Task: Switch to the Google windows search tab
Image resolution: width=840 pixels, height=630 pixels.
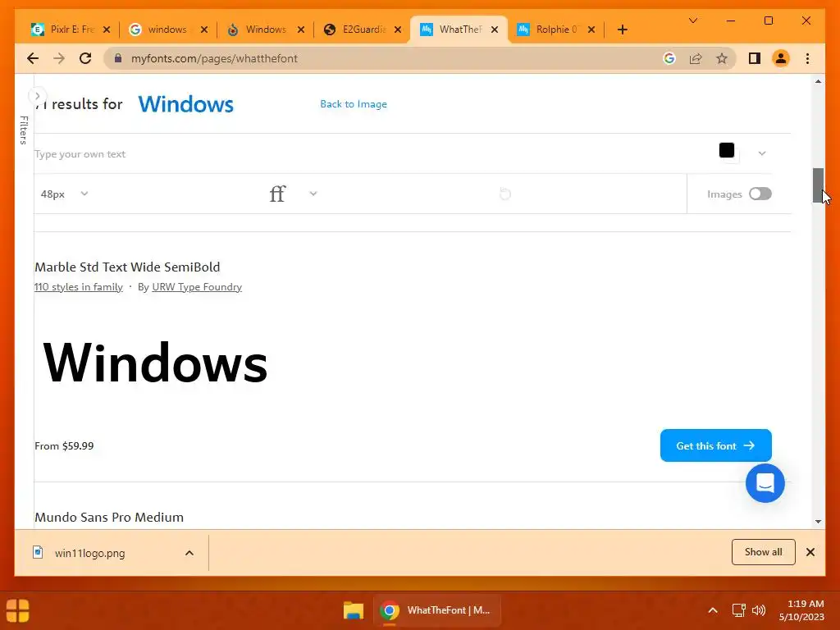Action: click(167, 30)
